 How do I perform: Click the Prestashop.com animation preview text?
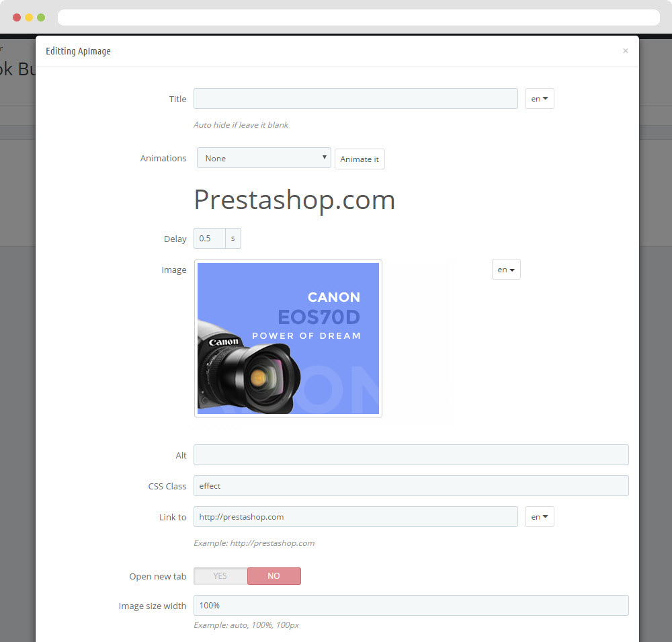(x=294, y=200)
